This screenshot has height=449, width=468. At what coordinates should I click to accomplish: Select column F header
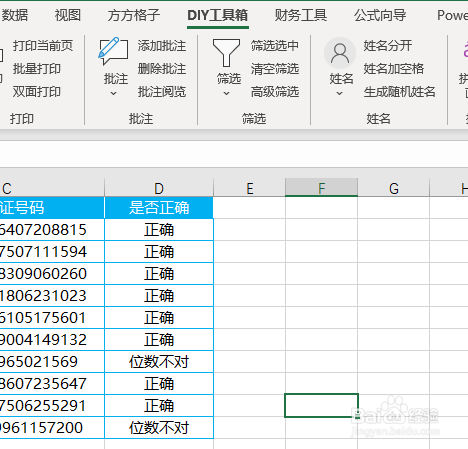pyautogui.click(x=321, y=188)
